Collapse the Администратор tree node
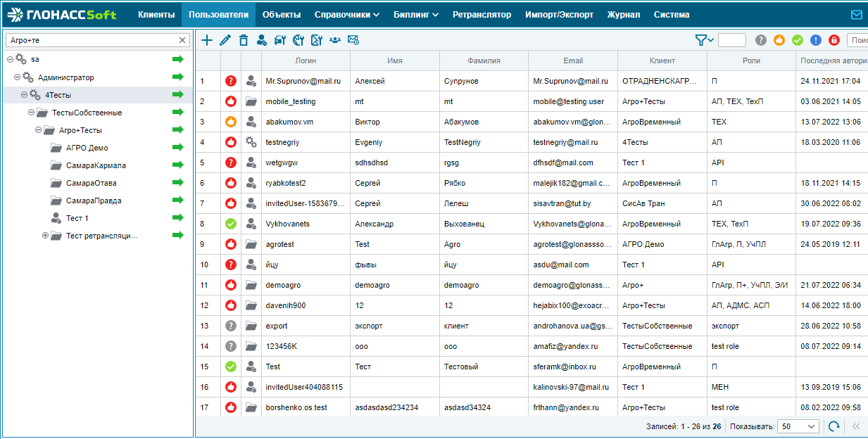The height and width of the screenshot is (439, 868). tap(17, 77)
